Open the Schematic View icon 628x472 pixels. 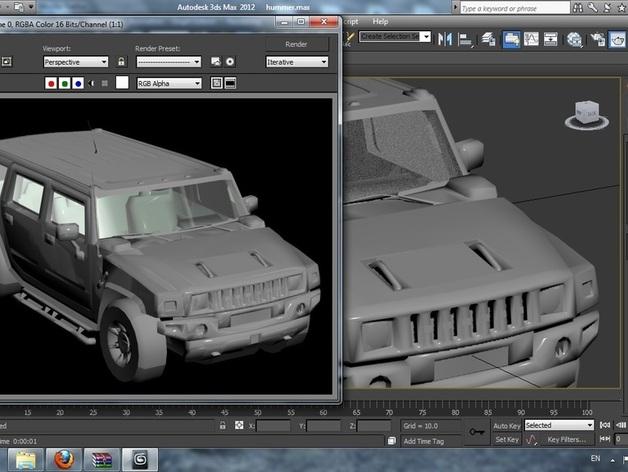pos(551,39)
